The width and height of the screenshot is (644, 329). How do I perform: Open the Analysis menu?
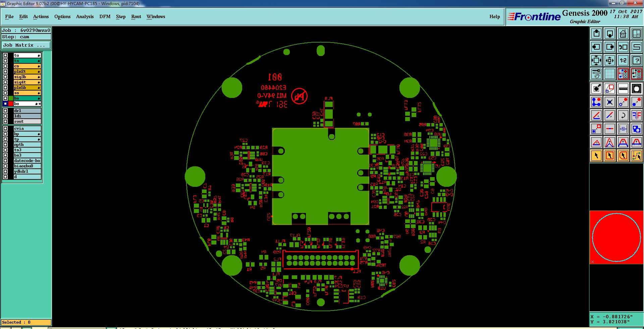[x=85, y=16]
